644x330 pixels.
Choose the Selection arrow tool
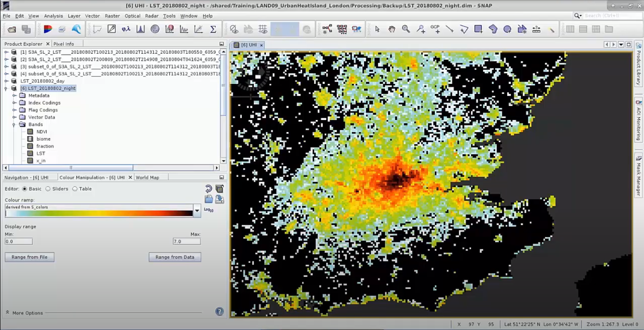click(377, 29)
